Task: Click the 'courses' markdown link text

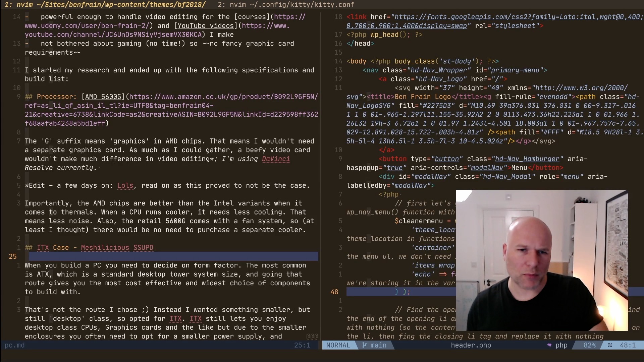Action: [x=252, y=17]
